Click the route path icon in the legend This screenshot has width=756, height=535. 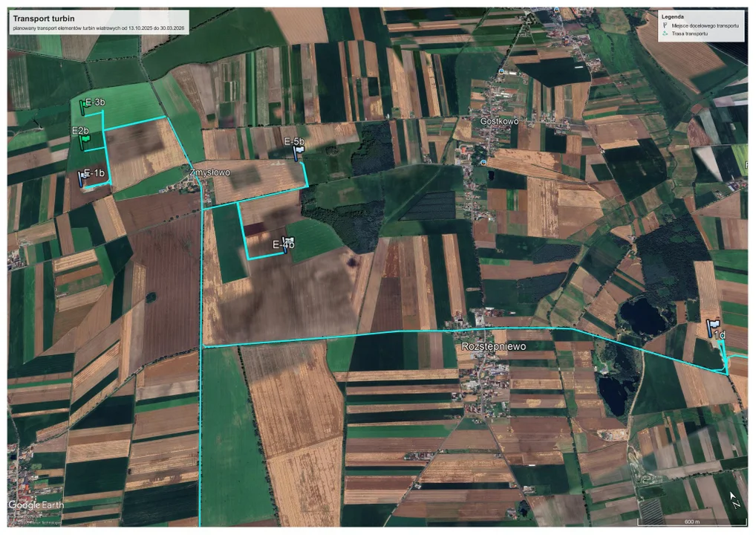(665, 34)
